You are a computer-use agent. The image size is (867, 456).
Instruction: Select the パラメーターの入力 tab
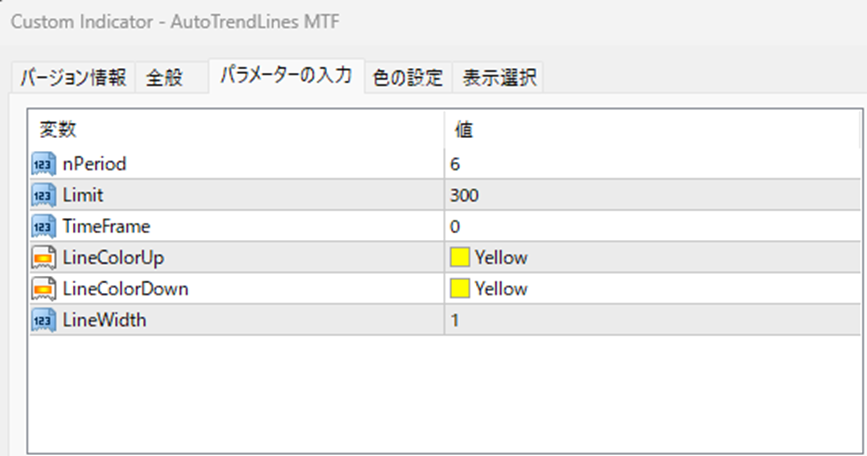click(286, 75)
